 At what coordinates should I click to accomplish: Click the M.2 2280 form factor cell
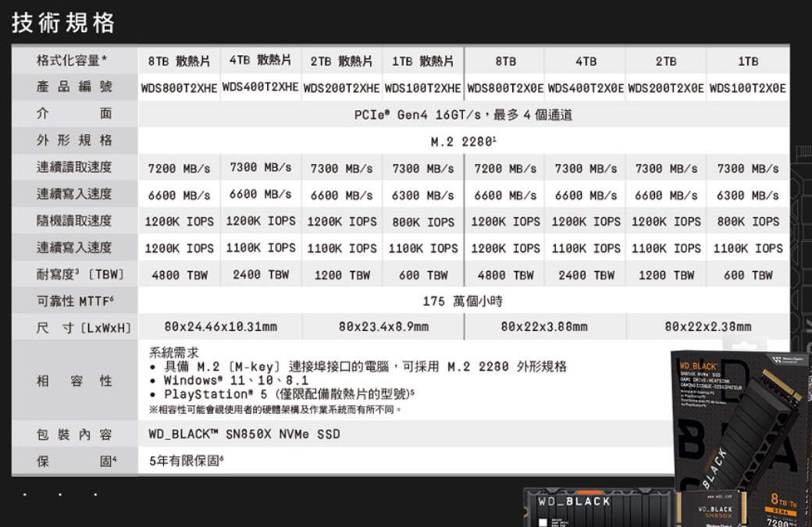(463, 141)
